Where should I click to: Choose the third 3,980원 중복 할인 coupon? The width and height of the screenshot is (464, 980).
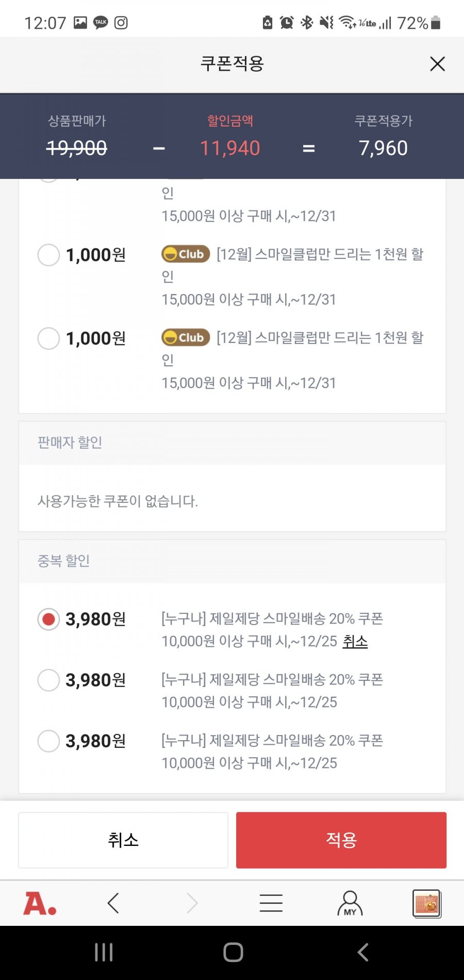[49, 741]
